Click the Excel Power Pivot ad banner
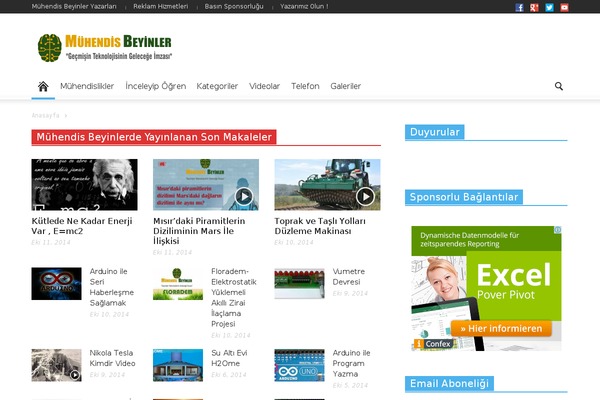The width and height of the screenshot is (600, 400). pos(486,288)
